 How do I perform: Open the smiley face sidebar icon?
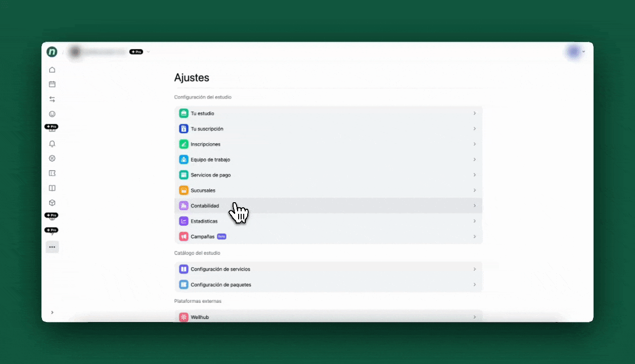52,114
